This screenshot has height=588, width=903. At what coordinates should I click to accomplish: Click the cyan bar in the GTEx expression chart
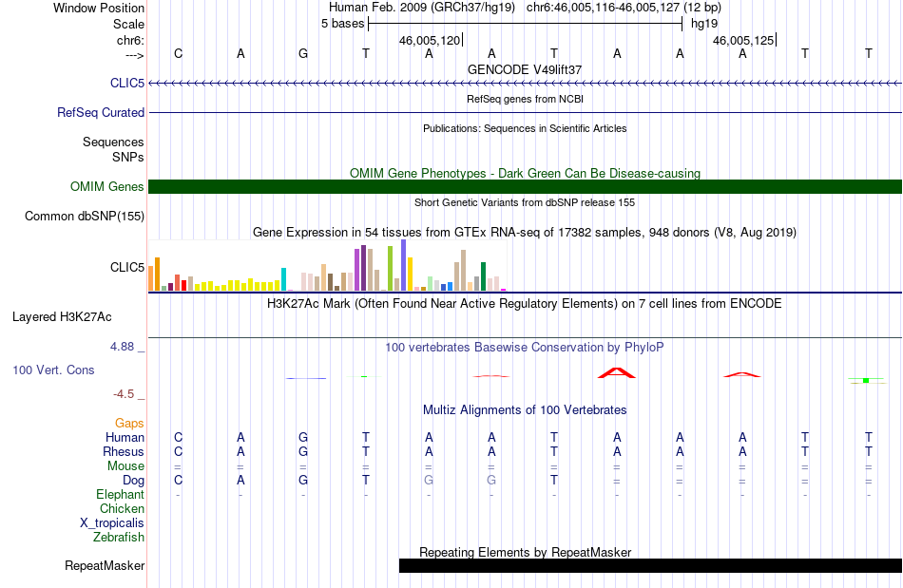pyautogui.click(x=283, y=279)
